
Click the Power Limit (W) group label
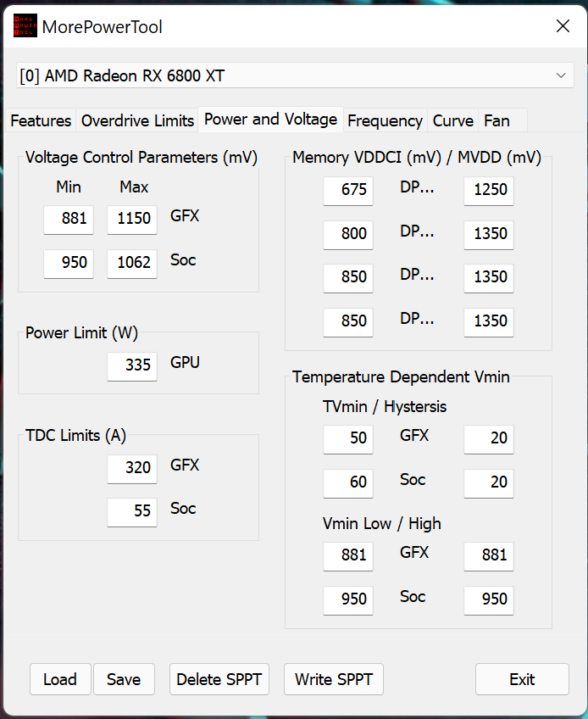point(81,333)
